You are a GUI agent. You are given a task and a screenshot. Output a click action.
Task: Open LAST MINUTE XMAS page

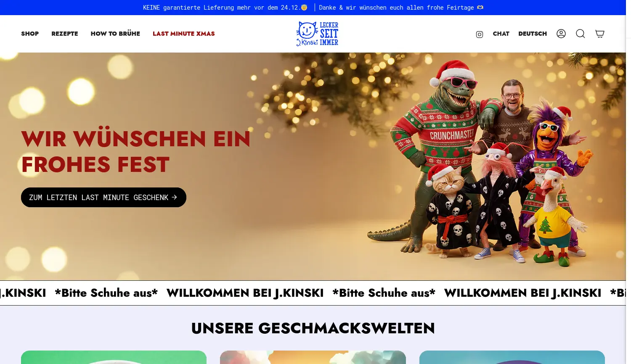[184, 34]
